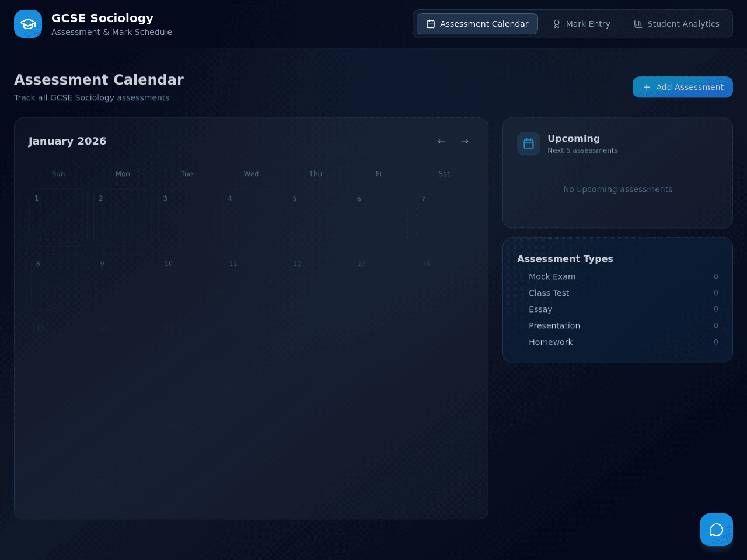This screenshot has width=747, height=560.
Task: Click the plus icon on Add Assessment
Action: pyautogui.click(x=647, y=87)
